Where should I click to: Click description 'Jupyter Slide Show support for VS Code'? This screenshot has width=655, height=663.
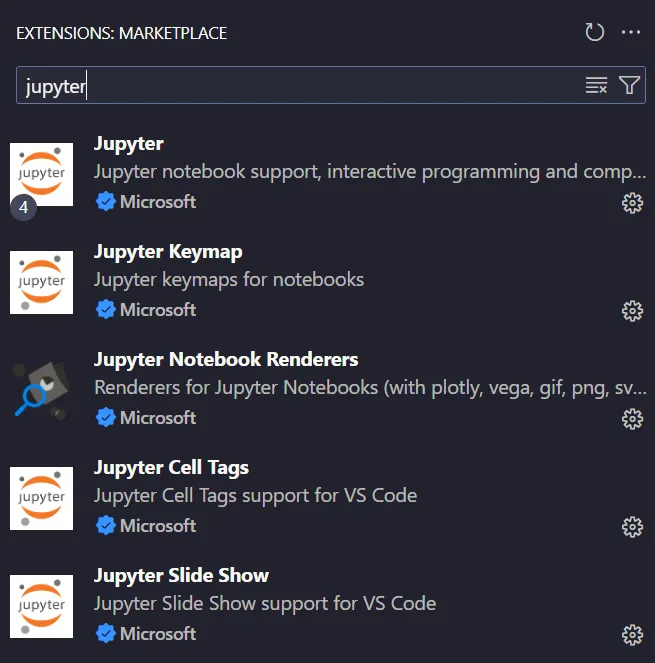click(265, 604)
